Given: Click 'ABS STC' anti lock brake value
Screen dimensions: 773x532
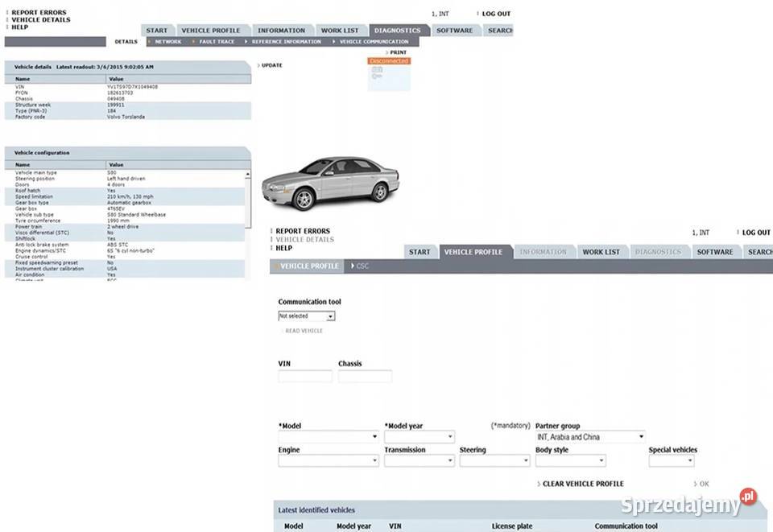Looking at the screenshot, I should click(x=118, y=245).
